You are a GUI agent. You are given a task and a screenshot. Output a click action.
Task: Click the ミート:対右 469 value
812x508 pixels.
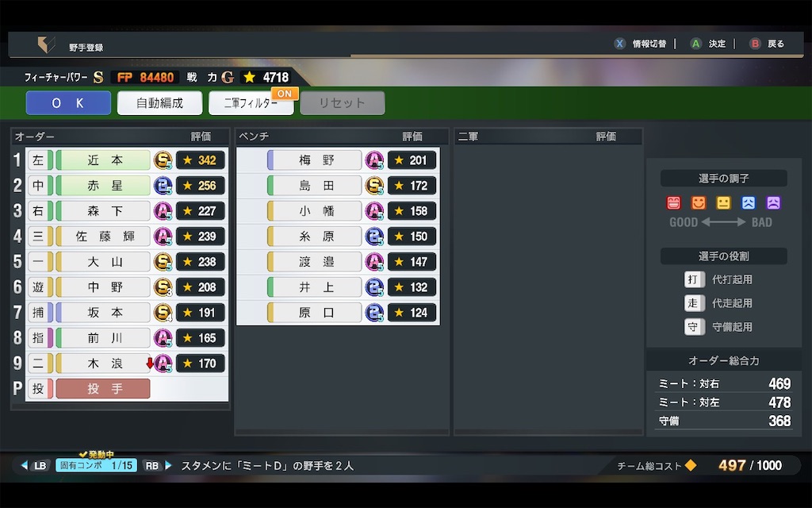[779, 383]
